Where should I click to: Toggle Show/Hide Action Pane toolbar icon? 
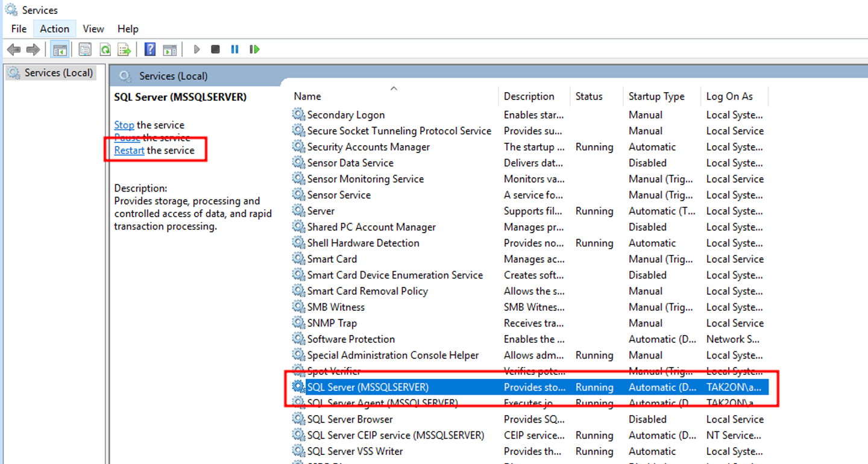click(x=170, y=49)
